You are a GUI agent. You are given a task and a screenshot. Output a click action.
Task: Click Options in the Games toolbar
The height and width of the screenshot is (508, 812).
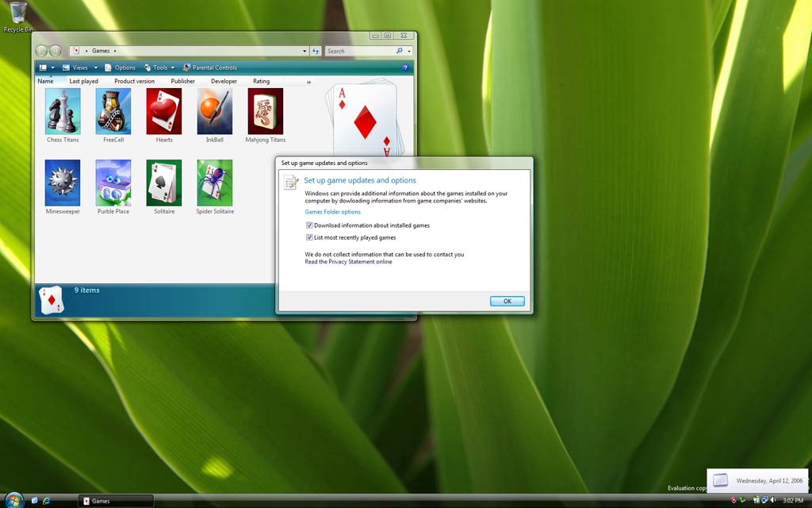(x=121, y=68)
